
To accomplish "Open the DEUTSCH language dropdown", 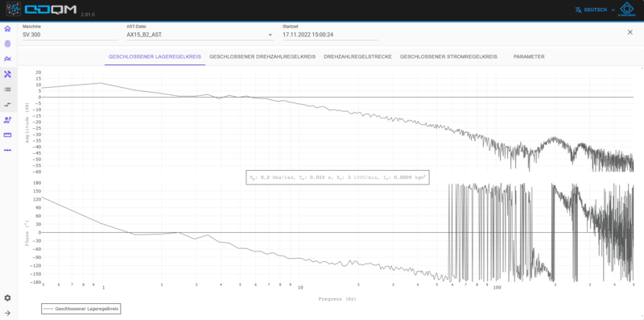I will pyautogui.click(x=595, y=10).
